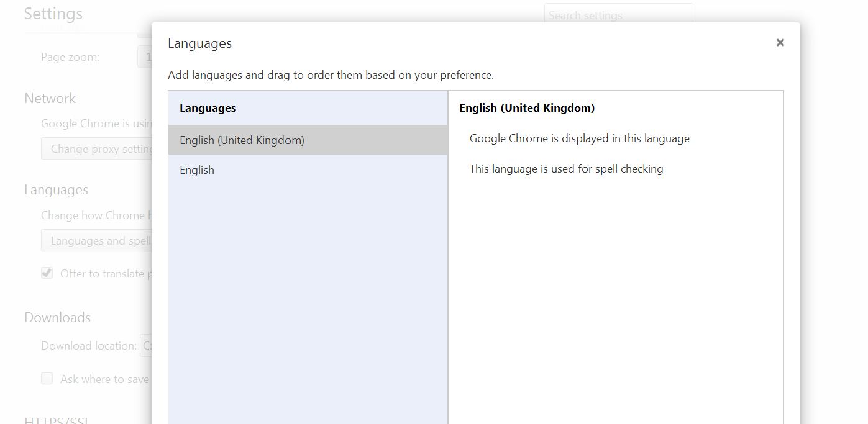Click the Downloads section heading
868x424 pixels.
pos(57,318)
